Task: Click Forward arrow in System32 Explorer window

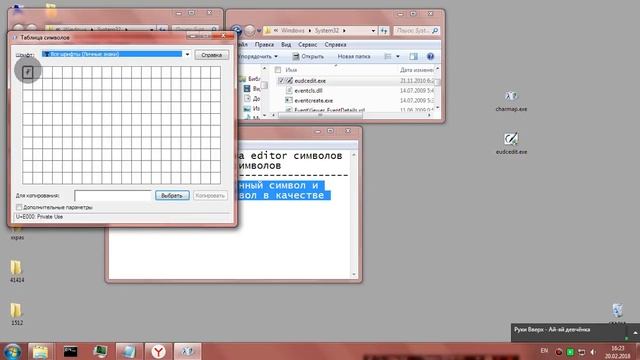Action: pyautogui.click(x=249, y=30)
